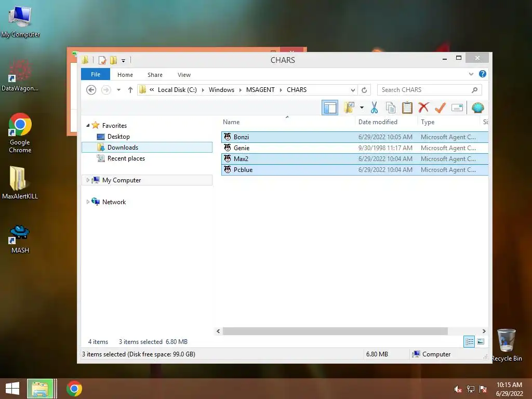
Task: Expand the My Computer tree node
Action: point(88,180)
